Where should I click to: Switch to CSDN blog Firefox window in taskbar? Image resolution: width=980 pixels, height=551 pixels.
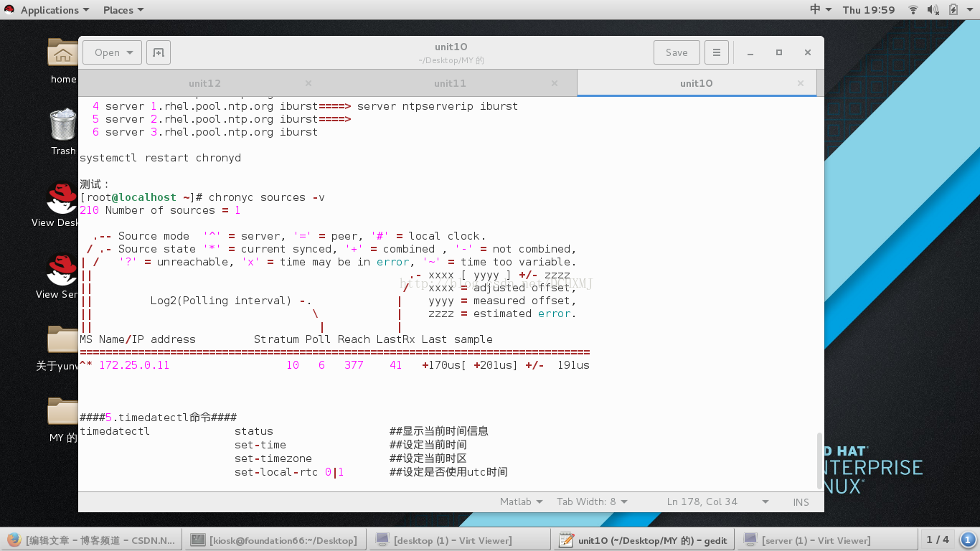tap(92, 540)
